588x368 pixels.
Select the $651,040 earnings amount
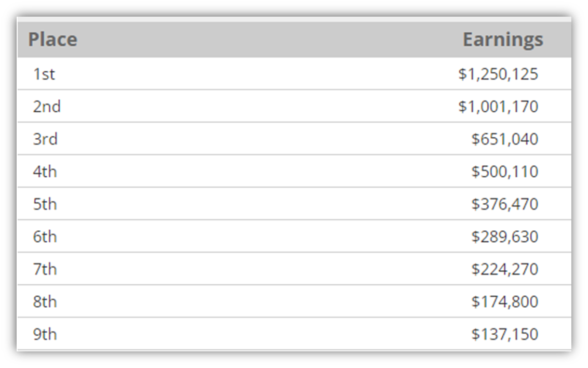[x=505, y=139]
